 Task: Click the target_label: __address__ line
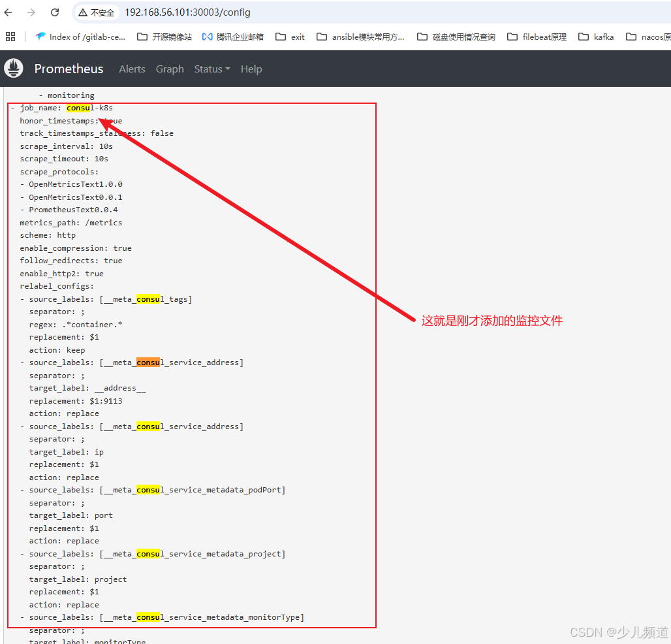(x=87, y=389)
